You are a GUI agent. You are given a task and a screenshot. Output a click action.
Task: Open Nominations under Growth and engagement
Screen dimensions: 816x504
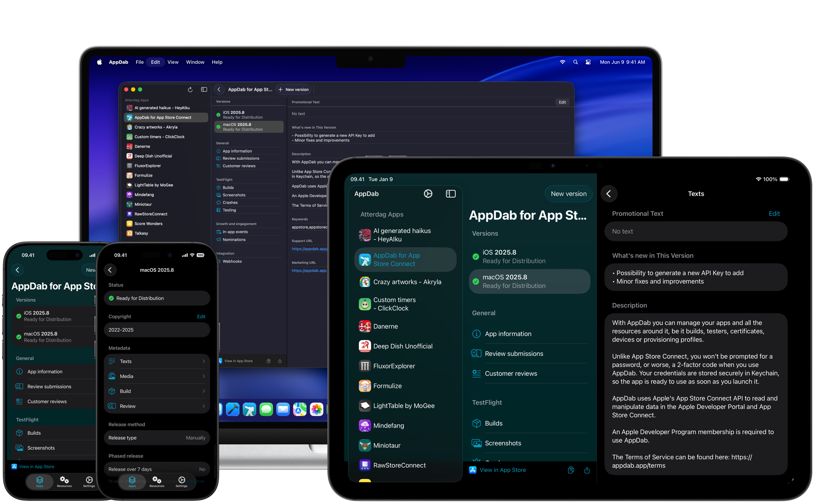[x=233, y=240]
